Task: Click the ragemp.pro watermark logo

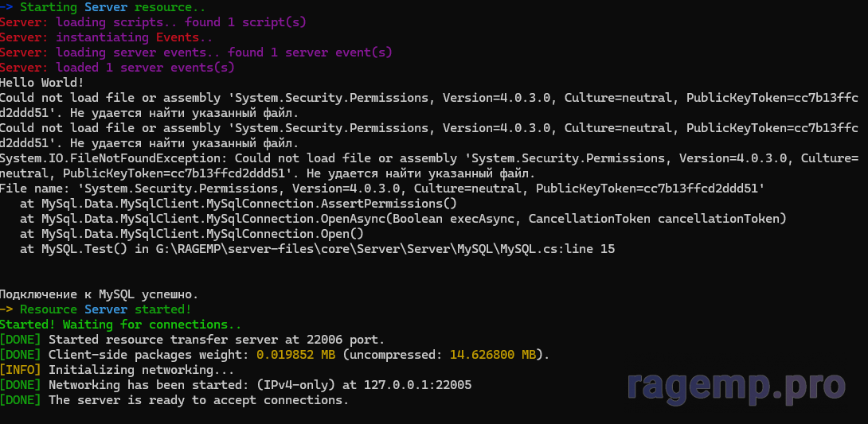Action: 737,386
